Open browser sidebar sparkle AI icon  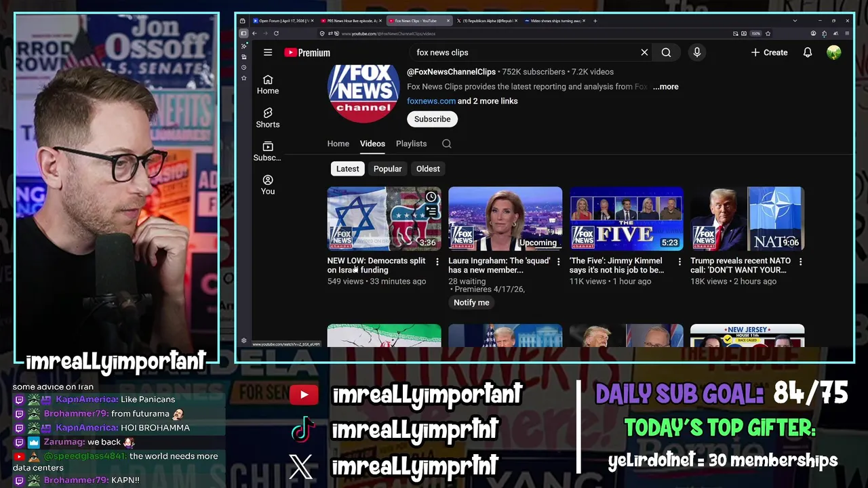tap(243, 46)
